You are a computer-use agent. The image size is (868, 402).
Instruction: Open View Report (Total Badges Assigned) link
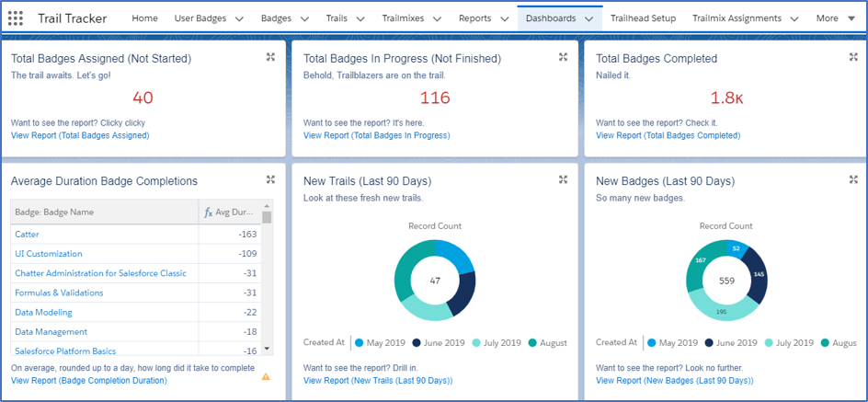[80, 135]
